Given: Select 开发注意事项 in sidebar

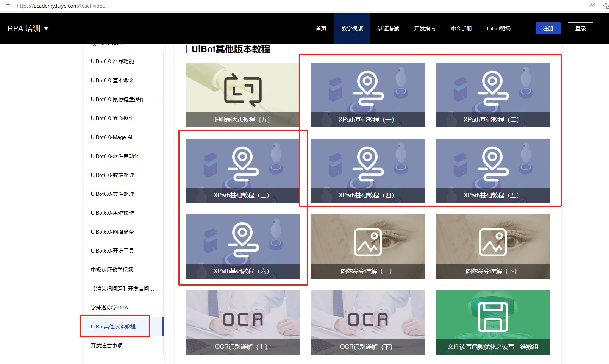Looking at the screenshot, I should click(107, 345).
